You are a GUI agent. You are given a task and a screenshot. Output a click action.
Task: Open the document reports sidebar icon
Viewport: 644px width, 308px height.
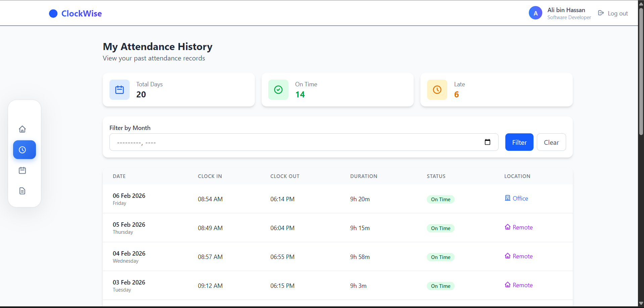22,191
